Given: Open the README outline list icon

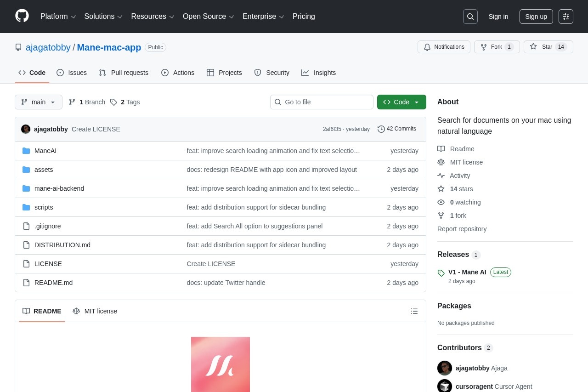Looking at the screenshot, I should pos(414,311).
